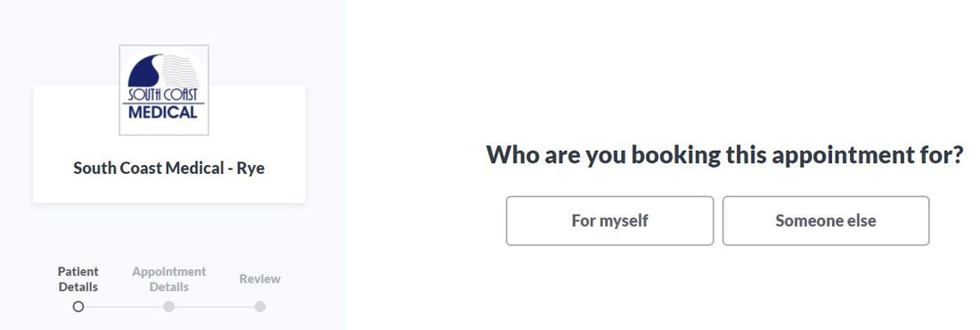
Task: Click the blue wave emblem in logo
Action: click(x=145, y=70)
